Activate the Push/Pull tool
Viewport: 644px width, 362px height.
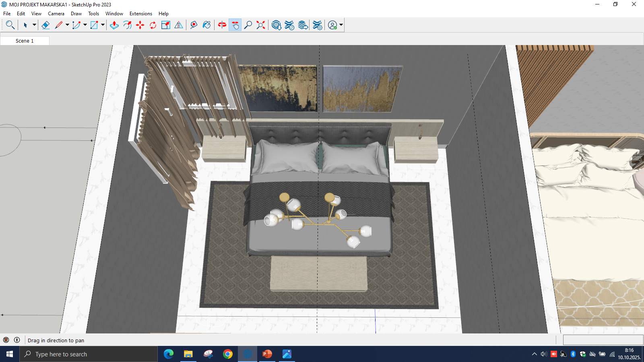pos(114,25)
